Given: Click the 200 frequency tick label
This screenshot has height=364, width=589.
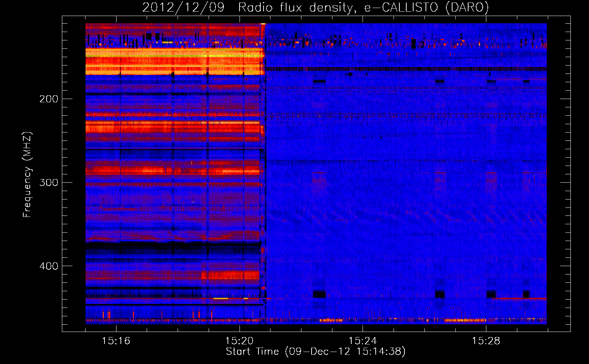Looking at the screenshot, I should (49, 99).
